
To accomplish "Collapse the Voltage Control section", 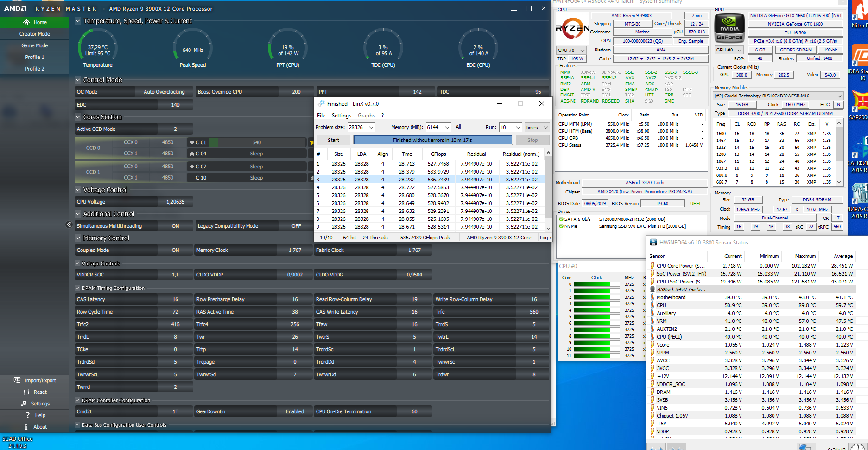I will [78, 190].
